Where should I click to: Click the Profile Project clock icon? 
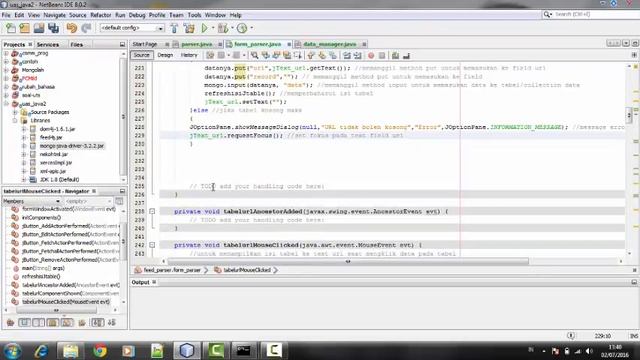pos(242,28)
